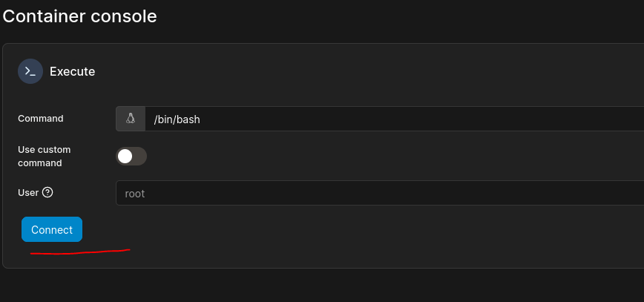Image resolution: width=644 pixels, height=302 pixels.
Task: Click the Use custom command label
Action: (x=45, y=156)
